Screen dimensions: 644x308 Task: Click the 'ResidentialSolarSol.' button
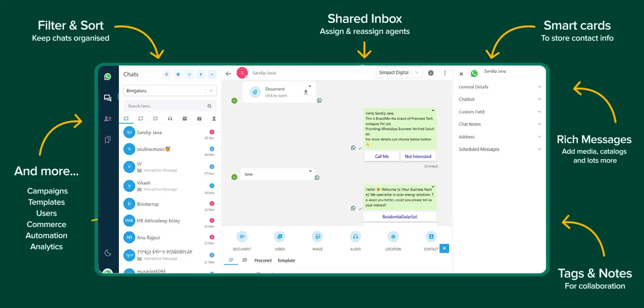[400, 217]
